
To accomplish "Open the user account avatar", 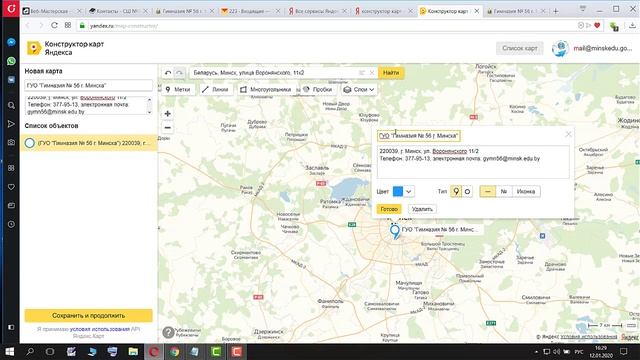I will 560,49.
